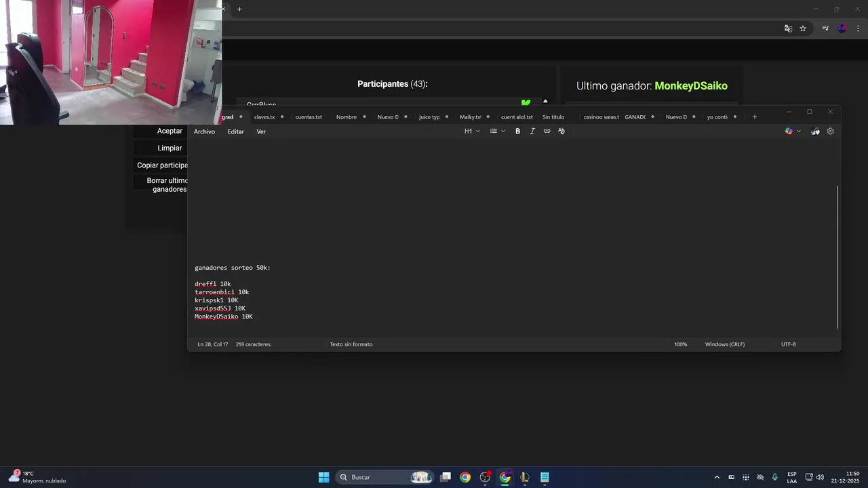Image resolution: width=868 pixels, height=488 pixels.
Task: Open the volume tray icon
Action: (820, 477)
